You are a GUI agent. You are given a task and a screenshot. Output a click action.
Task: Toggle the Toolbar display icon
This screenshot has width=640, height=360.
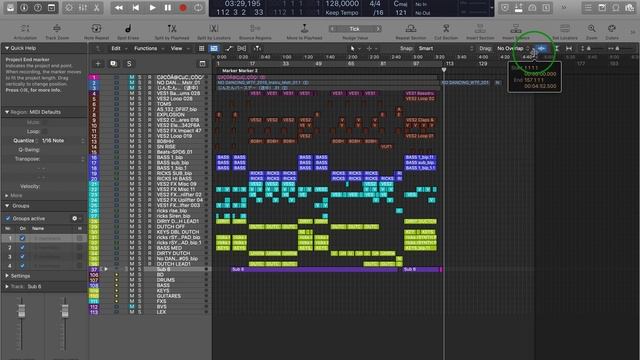pos(51,8)
